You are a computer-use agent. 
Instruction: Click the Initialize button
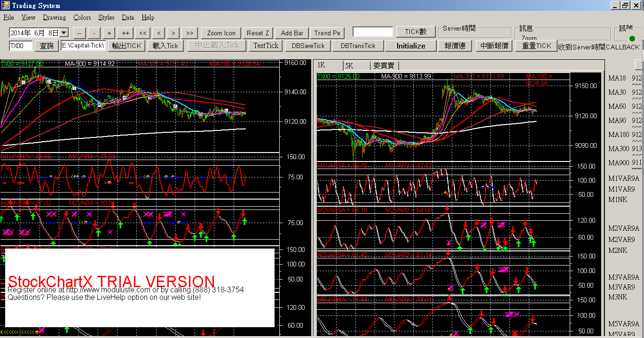pos(411,46)
